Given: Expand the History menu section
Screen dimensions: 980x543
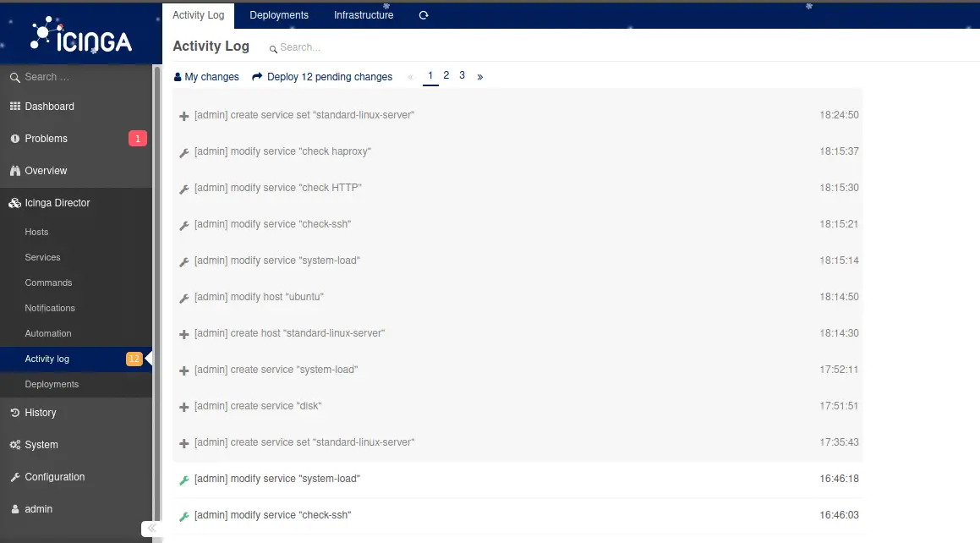Looking at the screenshot, I should click(x=41, y=413).
